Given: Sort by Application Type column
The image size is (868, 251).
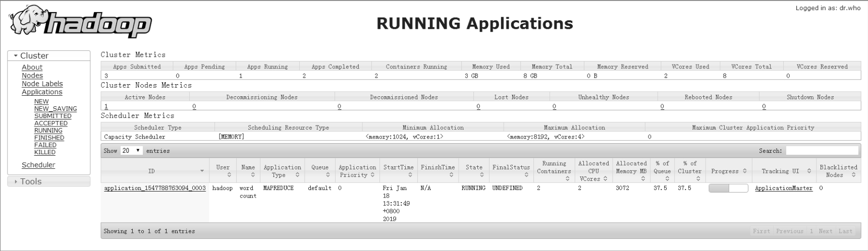Looking at the screenshot, I should [x=282, y=171].
